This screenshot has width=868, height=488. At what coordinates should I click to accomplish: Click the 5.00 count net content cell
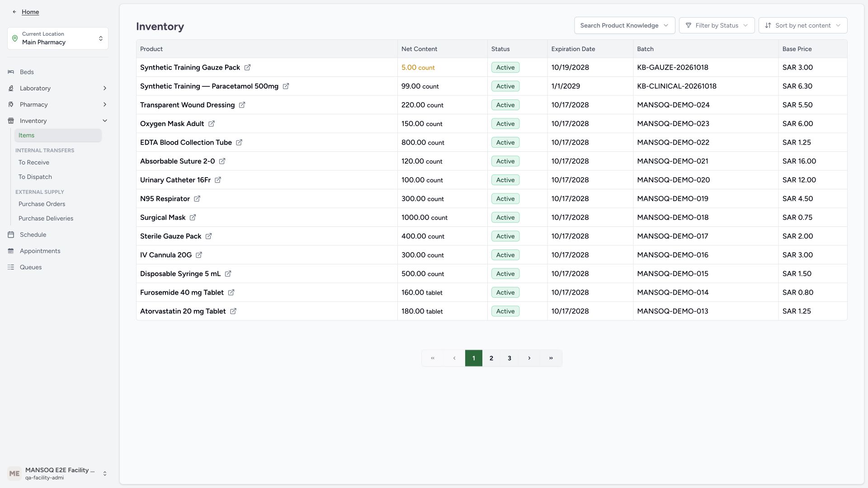(x=442, y=67)
